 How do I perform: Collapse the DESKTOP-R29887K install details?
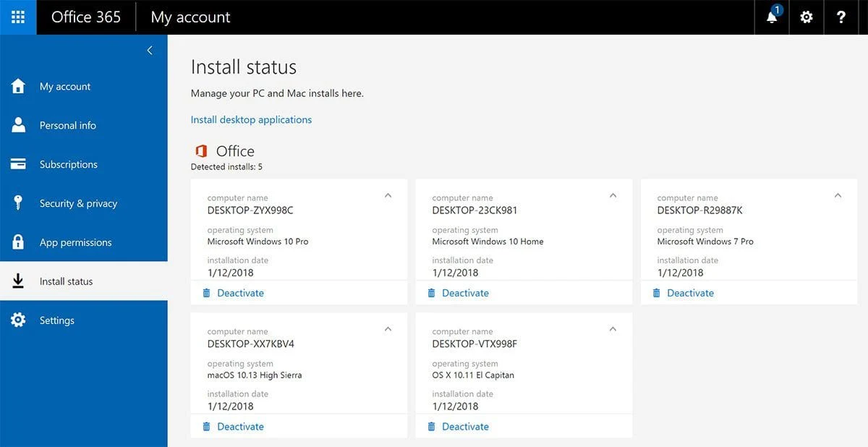click(838, 195)
